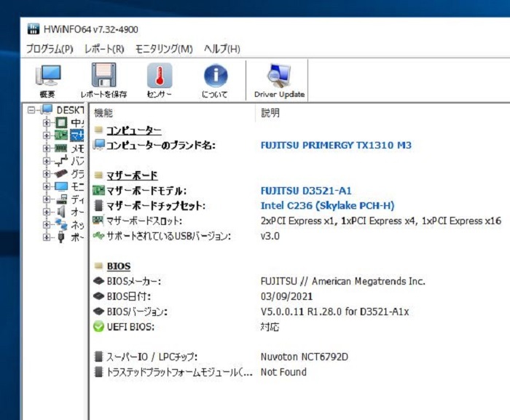This screenshot has height=420, width=510.
Task: Open the モニタリング(M) menu
Action: point(164,49)
